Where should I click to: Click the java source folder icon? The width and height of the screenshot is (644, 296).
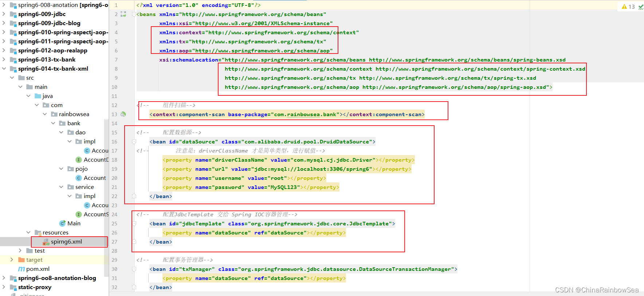(x=38, y=96)
